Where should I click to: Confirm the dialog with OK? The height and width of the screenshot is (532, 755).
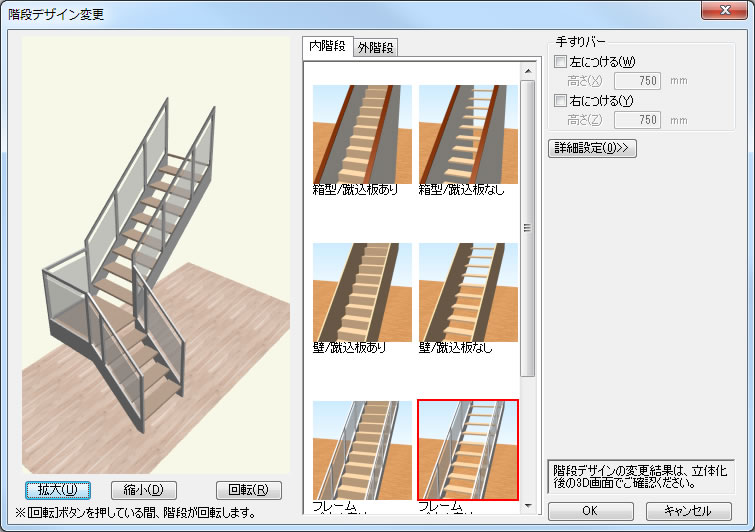pos(591,511)
